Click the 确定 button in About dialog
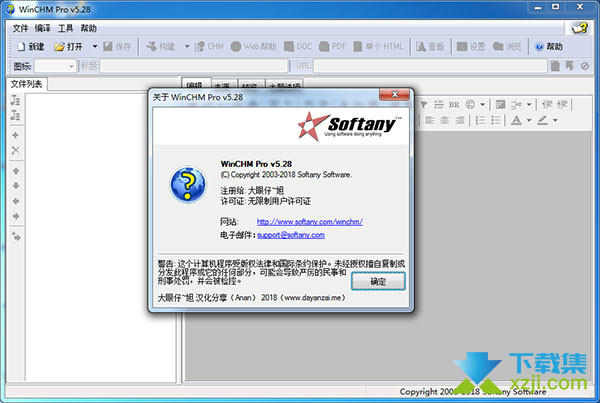 [x=378, y=282]
